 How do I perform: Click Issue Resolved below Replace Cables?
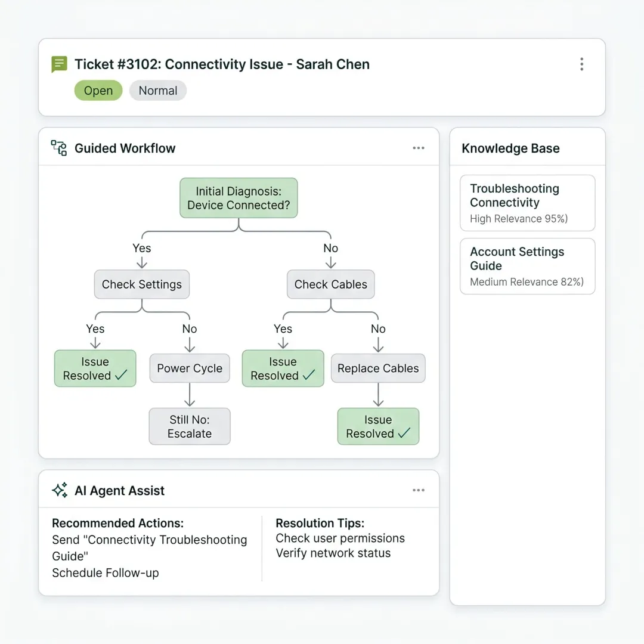378,426
